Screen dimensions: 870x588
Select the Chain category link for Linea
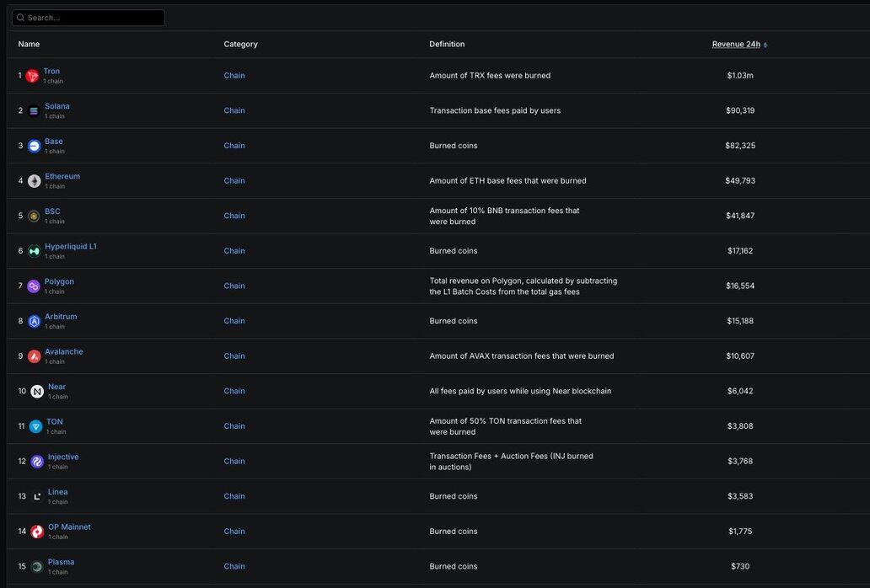tap(234, 496)
